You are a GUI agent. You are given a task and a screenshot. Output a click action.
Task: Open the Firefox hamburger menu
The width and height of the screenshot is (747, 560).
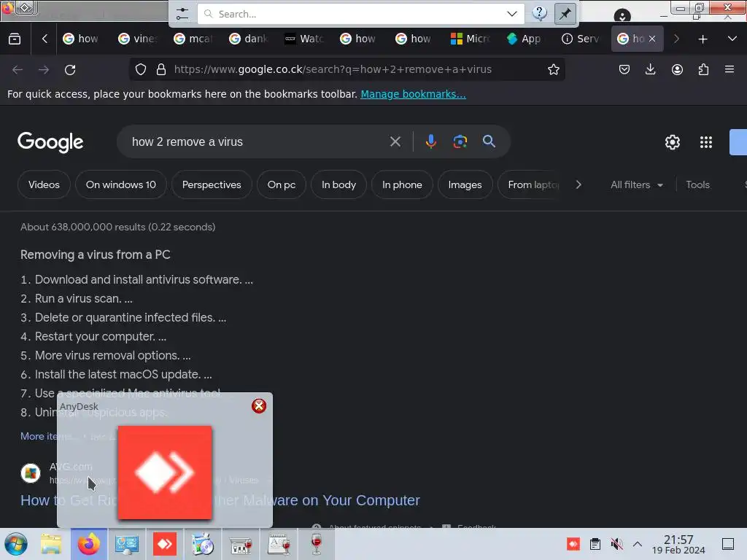[729, 69]
